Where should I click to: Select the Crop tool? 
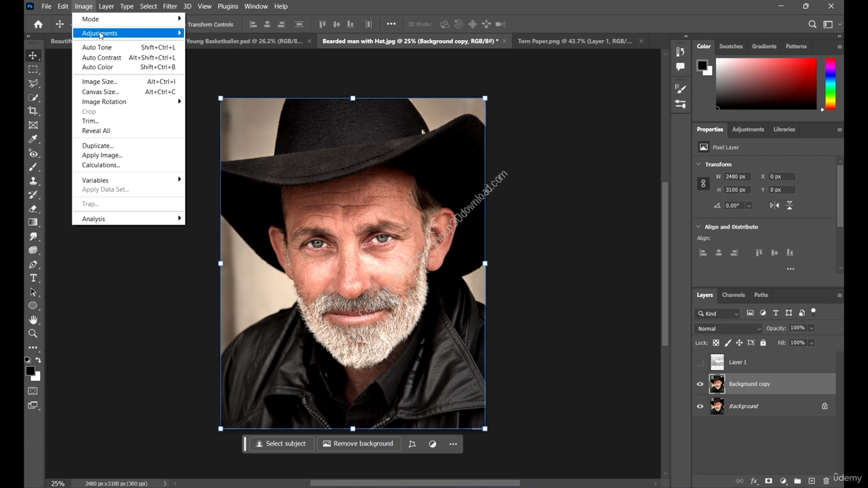coord(33,111)
